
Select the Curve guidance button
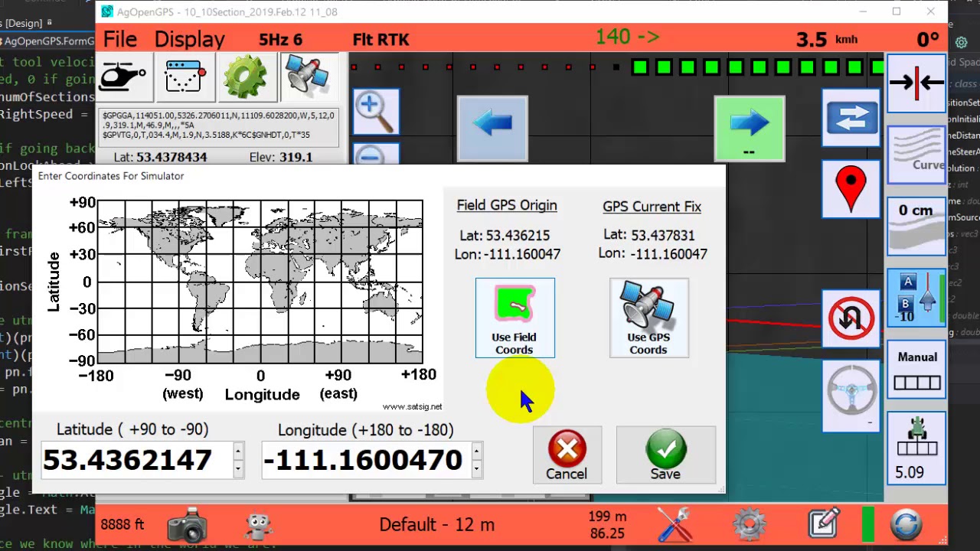coord(916,154)
